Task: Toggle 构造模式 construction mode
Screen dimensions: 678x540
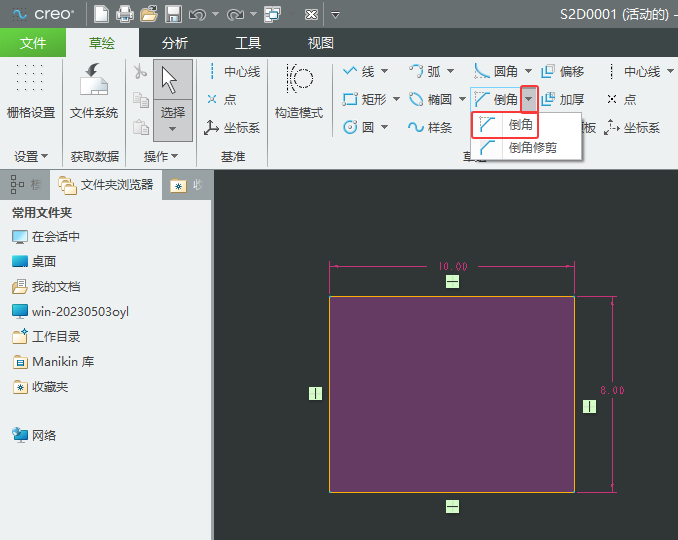Action: (299, 91)
